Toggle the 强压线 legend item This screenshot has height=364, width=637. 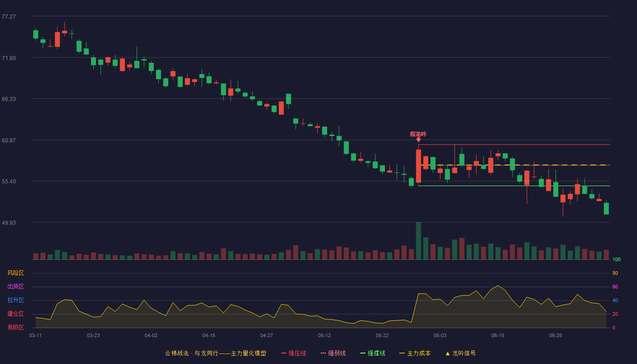click(x=293, y=353)
